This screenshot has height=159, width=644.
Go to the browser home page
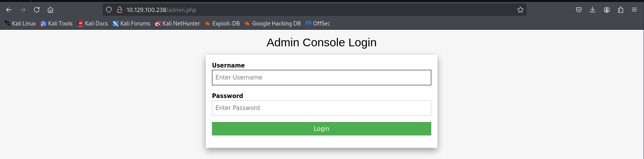coord(50,10)
